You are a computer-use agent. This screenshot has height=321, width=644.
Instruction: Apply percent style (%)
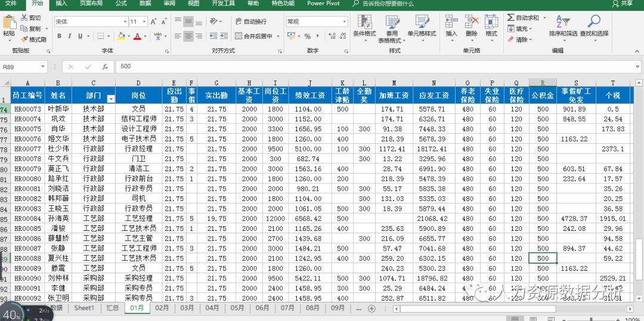(x=308, y=36)
